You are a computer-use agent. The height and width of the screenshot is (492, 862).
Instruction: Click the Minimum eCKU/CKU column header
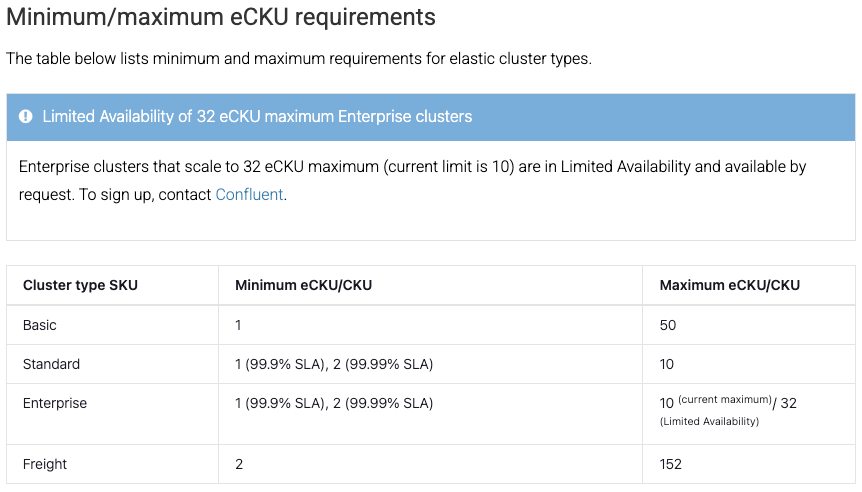(x=303, y=285)
